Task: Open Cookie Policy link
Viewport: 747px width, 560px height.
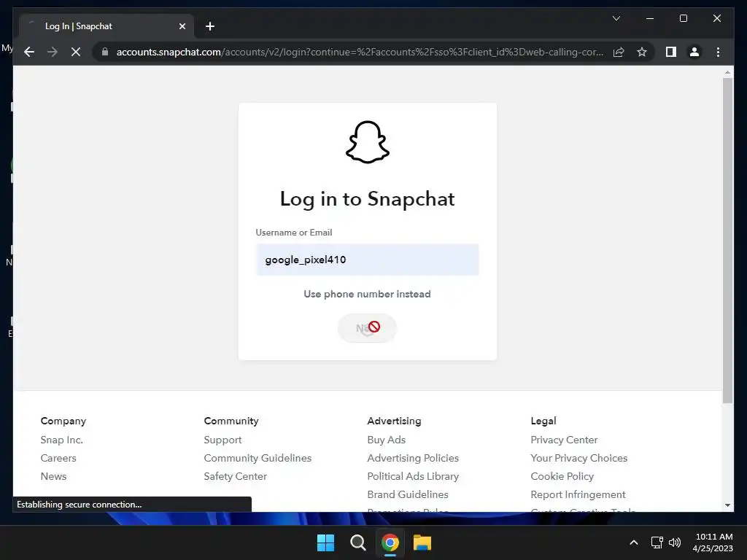Action: 562,476
